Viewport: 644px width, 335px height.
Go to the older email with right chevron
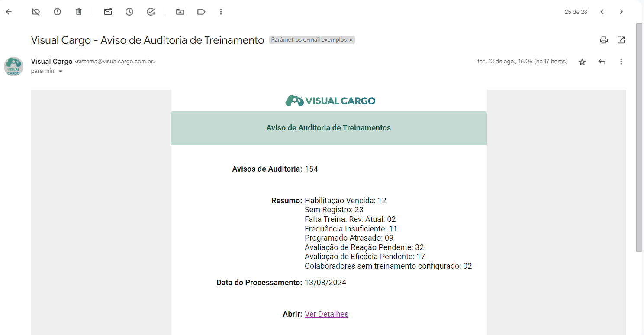point(621,12)
